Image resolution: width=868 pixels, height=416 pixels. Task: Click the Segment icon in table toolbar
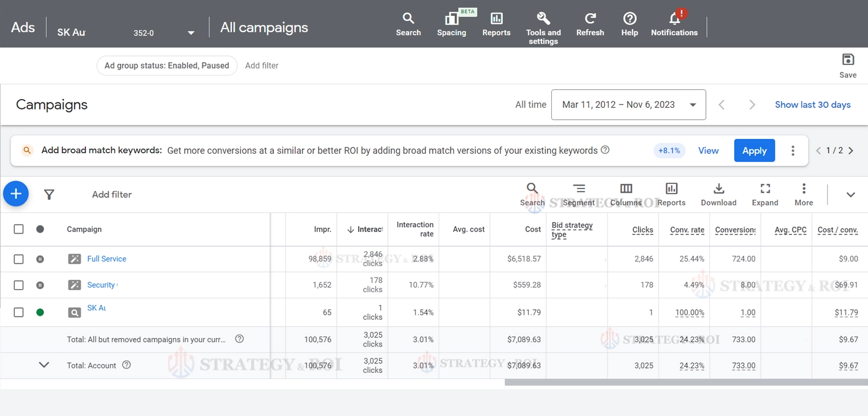click(x=579, y=189)
